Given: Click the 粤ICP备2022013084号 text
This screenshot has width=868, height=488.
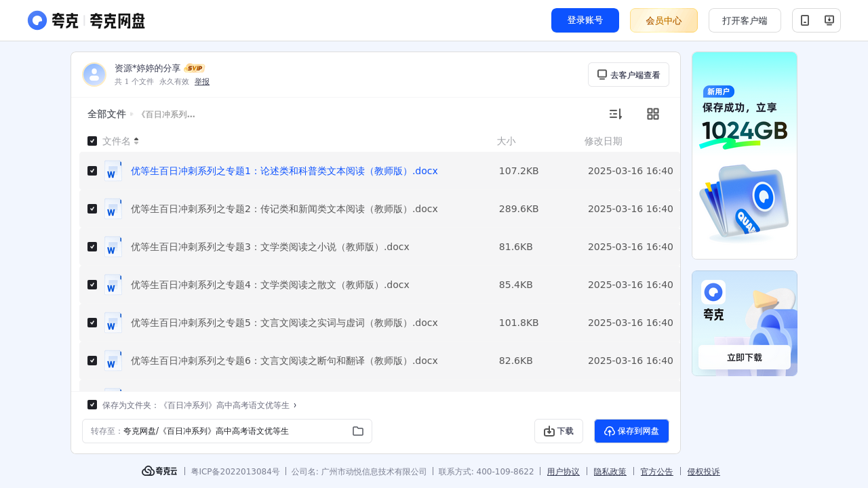Looking at the screenshot, I should tap(235, 472).
